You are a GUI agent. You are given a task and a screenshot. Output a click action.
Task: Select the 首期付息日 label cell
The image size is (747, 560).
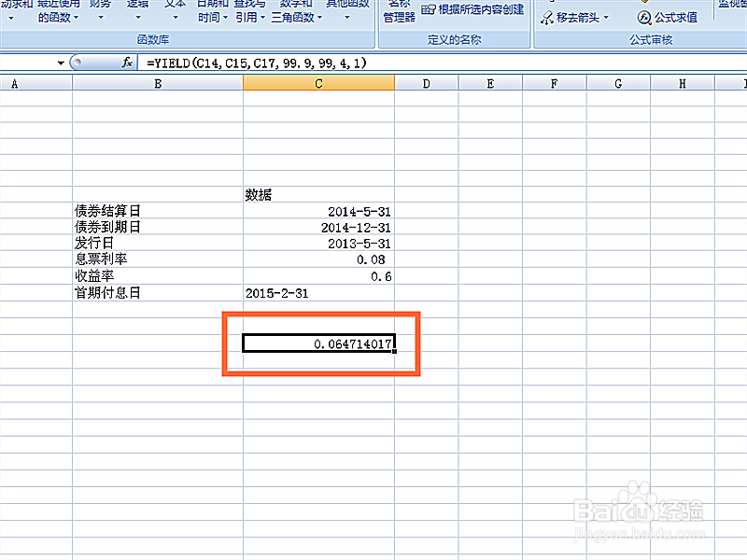click(x=158, y=293)
